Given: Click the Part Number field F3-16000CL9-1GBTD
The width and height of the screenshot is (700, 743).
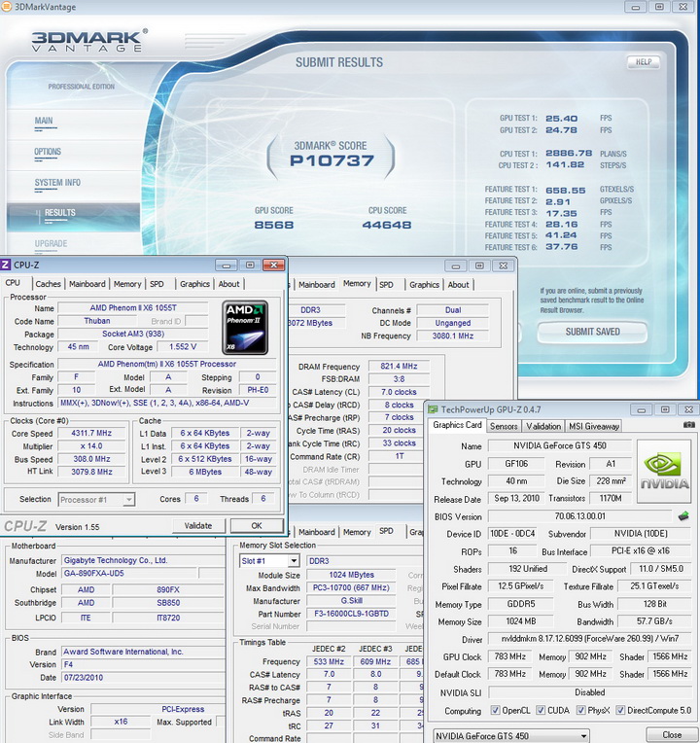Looking at the screenshot, I should (351, 614).
